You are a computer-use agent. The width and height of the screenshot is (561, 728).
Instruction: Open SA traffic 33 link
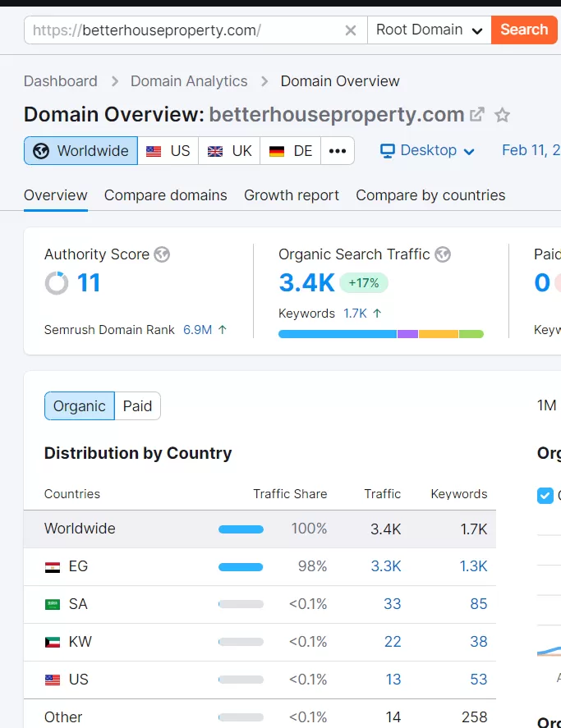(393, 604)
